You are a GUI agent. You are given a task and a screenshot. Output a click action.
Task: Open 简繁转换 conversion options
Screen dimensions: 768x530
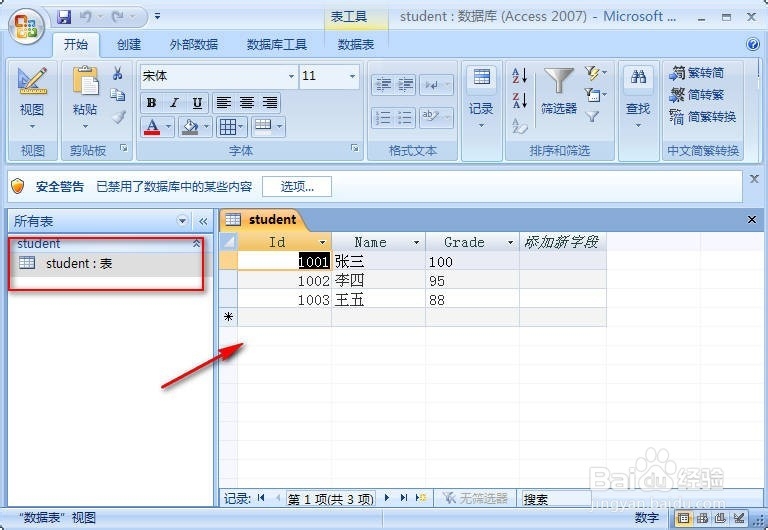[703, 117]
